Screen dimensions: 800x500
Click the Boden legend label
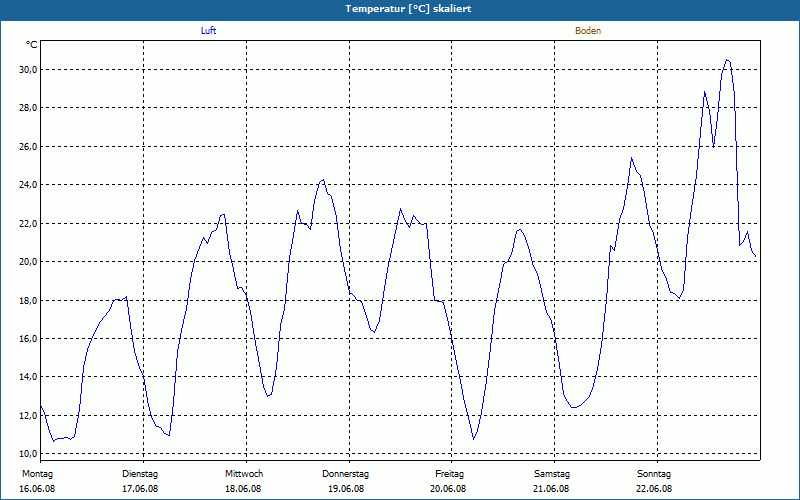pos(588,31)
